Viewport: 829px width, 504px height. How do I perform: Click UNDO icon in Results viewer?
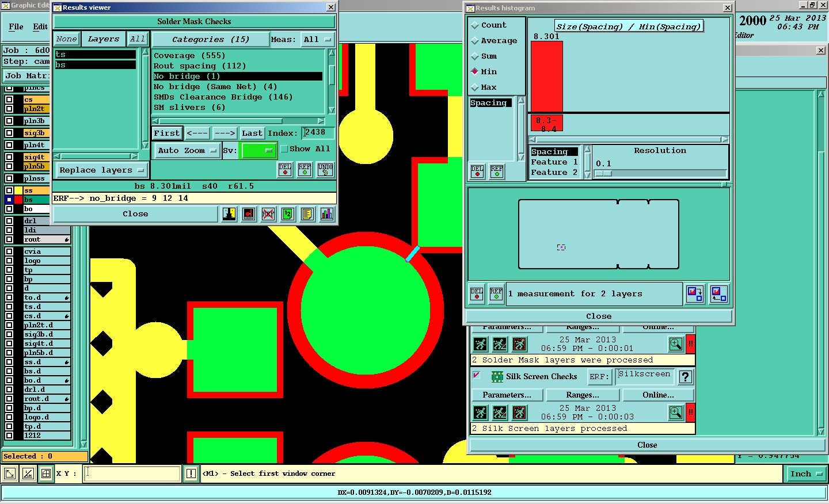325,170
